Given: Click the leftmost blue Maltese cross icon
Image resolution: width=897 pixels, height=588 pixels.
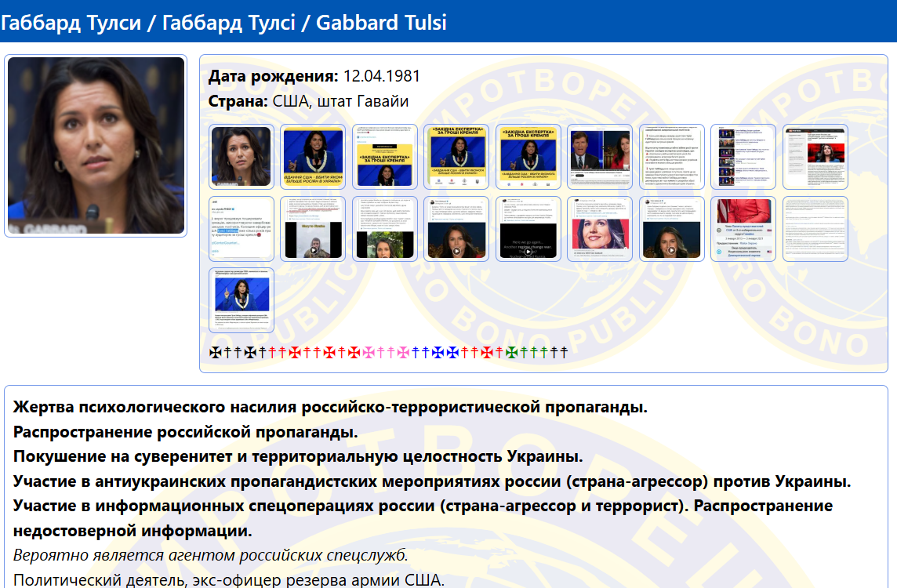Looking at the screenshot, I should (438, 353).
